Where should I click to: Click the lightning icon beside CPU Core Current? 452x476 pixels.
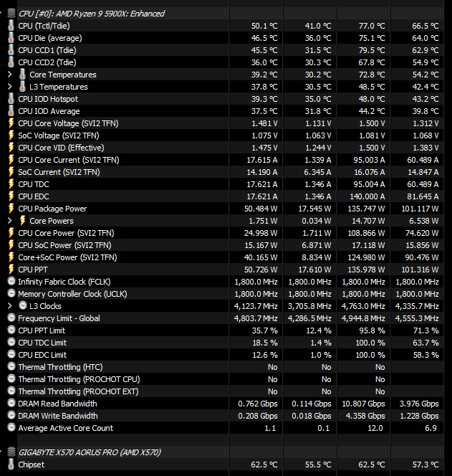point(11,160)
